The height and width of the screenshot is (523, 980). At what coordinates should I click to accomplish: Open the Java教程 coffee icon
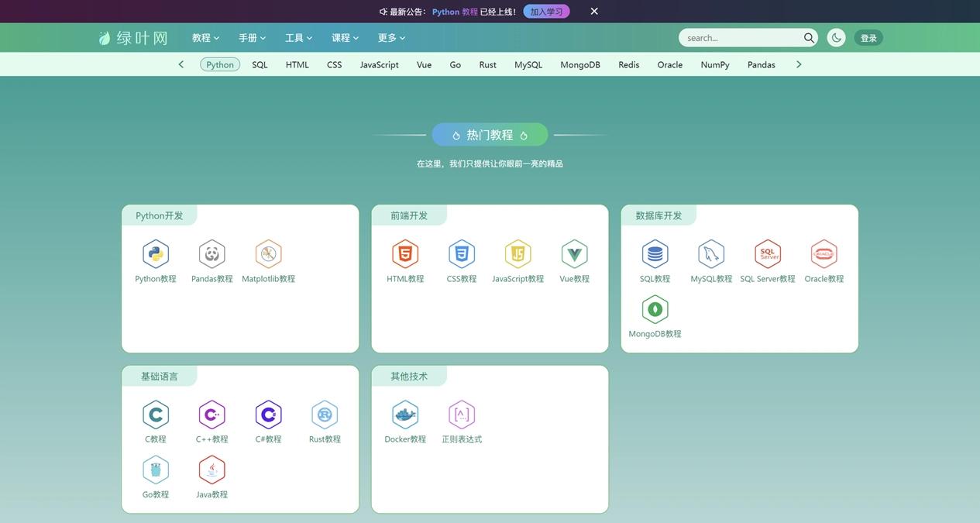point(211,470)
